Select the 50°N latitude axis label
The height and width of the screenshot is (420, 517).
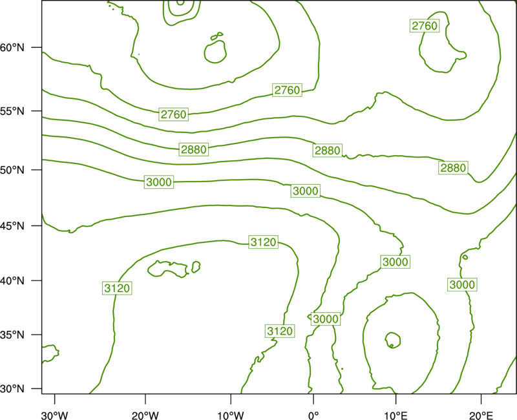point(12,170)
